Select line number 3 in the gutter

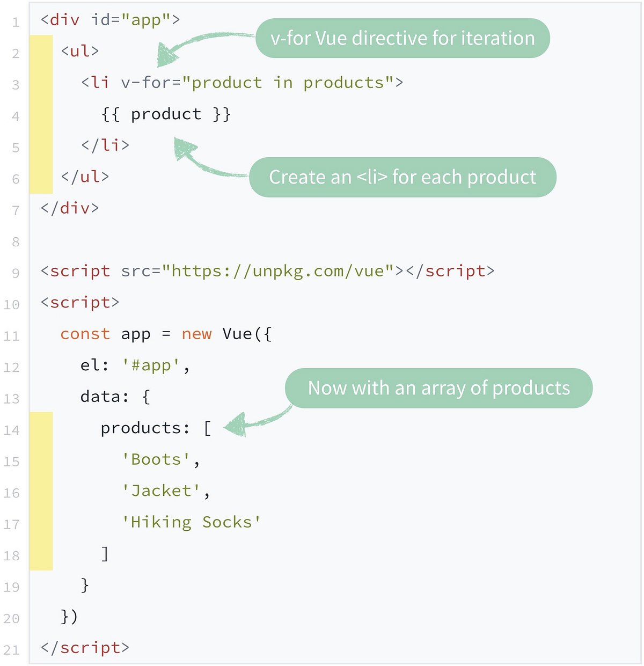[x=16, y=84]
